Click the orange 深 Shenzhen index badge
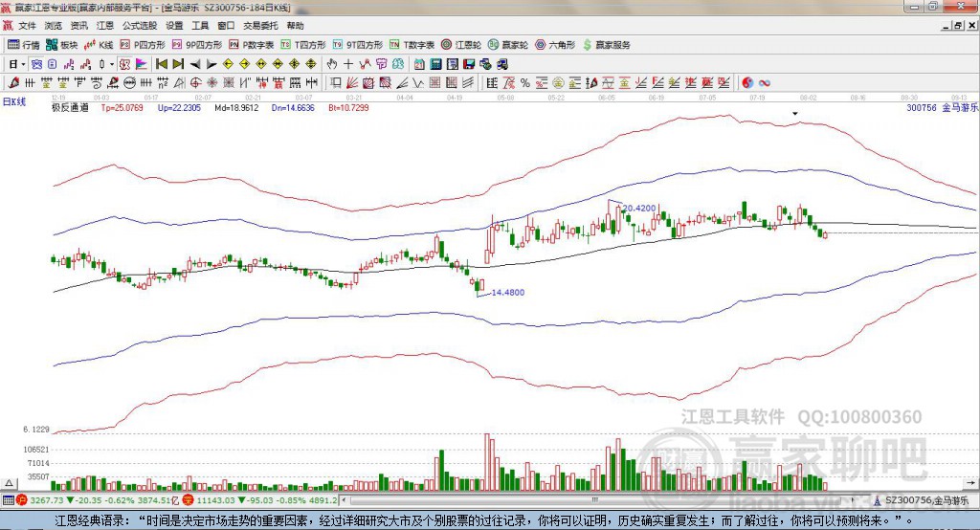The width and height of the screenshot is (980, 530). pos(188,500)
